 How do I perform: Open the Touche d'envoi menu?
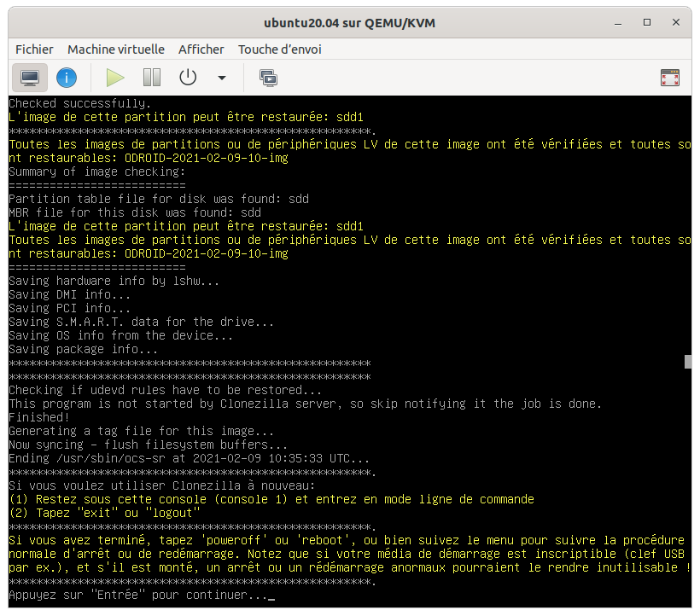coord(280,49)
